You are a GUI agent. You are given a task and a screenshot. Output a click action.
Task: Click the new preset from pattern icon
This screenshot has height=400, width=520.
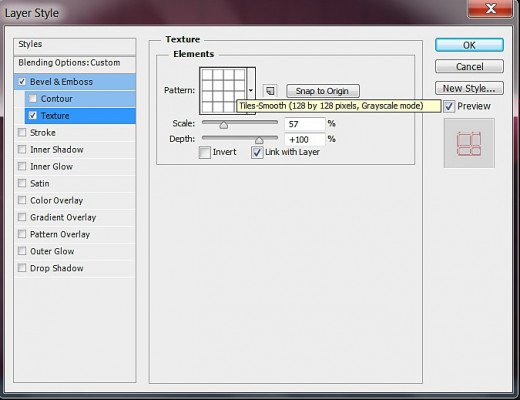(x=270, y=91)
